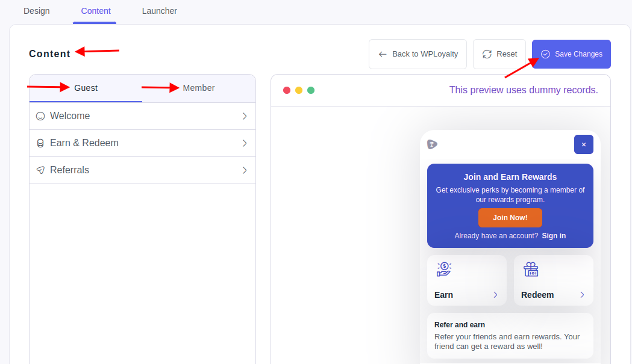632x364 pixels.
Task: Switch to the Launcher tab
Action: pyautogui.click(x=159, y=11)
